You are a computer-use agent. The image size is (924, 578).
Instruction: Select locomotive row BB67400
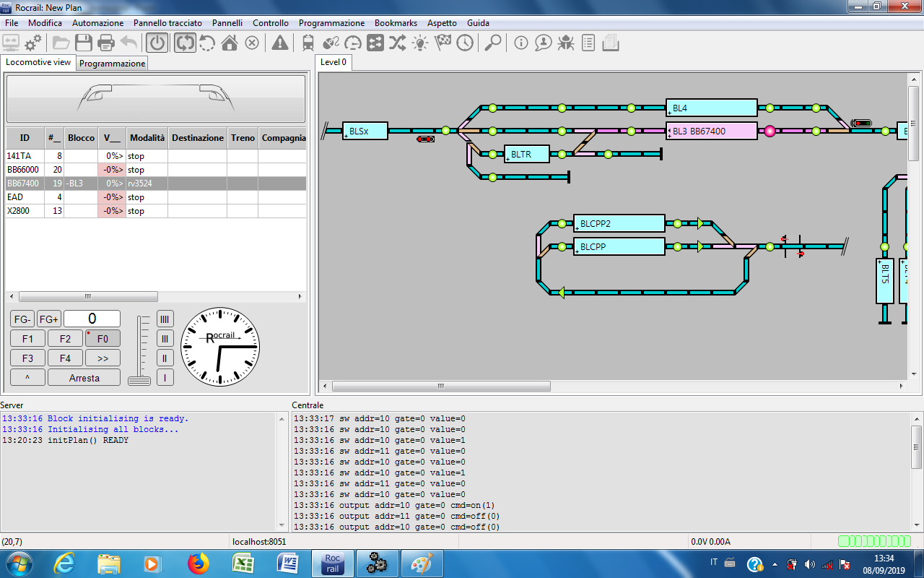156,184
